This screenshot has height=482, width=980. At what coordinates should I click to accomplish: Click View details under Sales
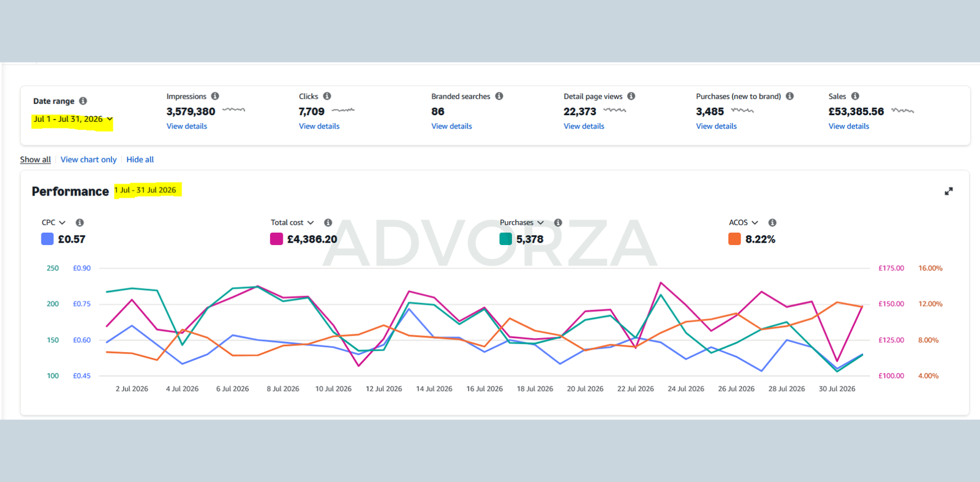click(x=849, y=126)
